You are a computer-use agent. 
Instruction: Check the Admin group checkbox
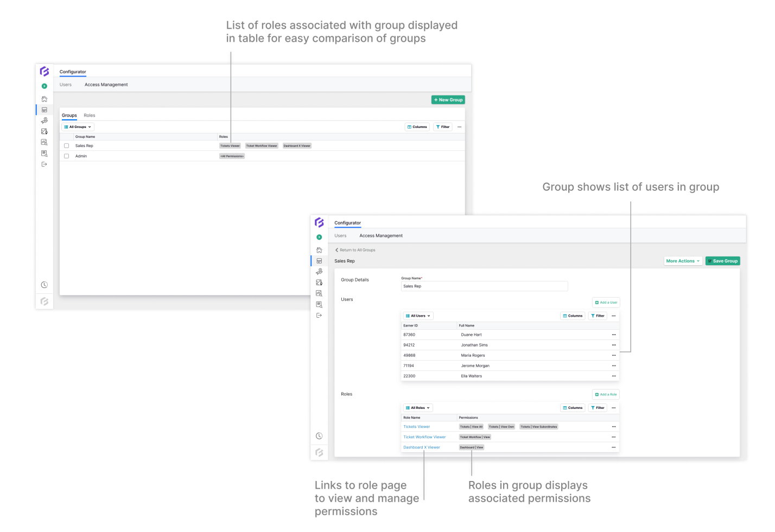coord(67,156)
